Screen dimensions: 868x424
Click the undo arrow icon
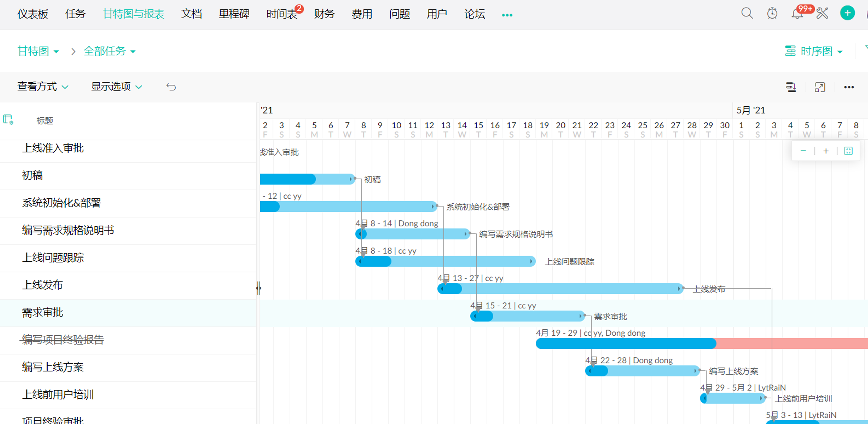[x=171, y=87]
